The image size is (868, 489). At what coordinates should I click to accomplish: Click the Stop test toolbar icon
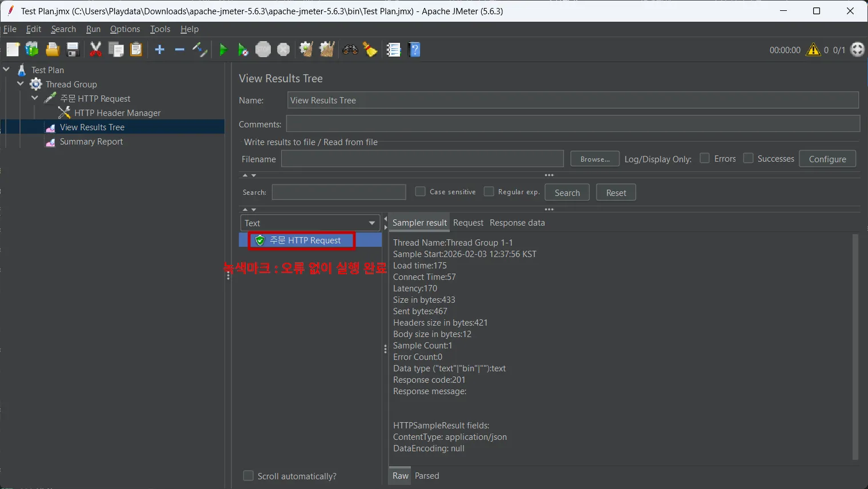coord(263,50)
